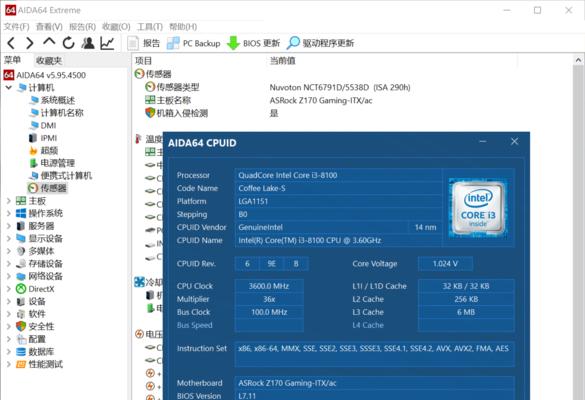Click the 3600.0 MHz CPU Clock value
Viewport: 585px width, 400px height.
[269, 286]
